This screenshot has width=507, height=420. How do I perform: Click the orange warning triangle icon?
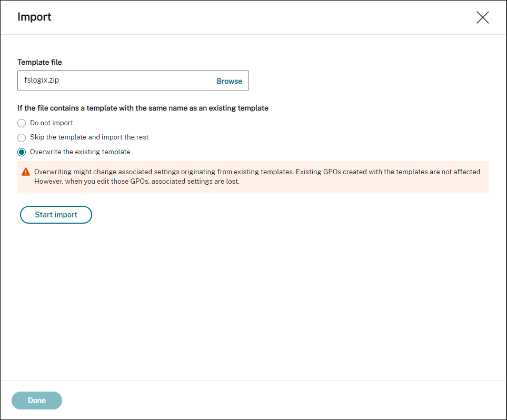click(26, 172)
